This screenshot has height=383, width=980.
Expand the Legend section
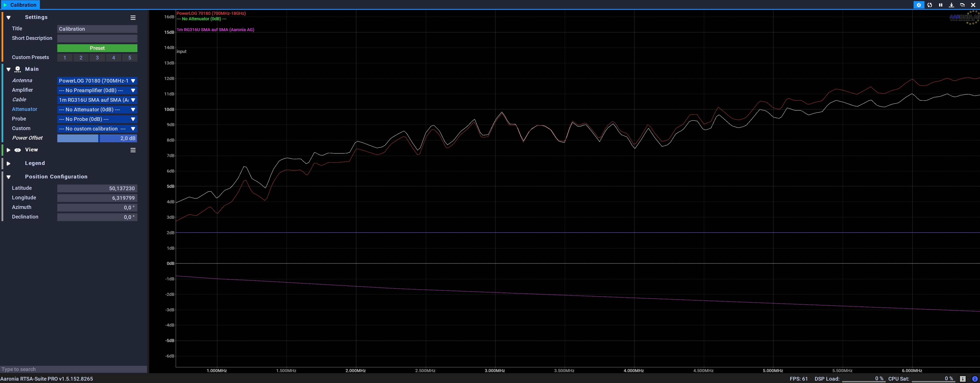point(8,163)
